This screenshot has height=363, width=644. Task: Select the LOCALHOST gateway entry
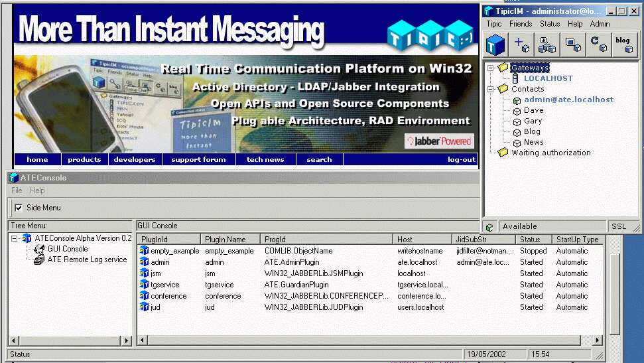[x=548, y=78]
